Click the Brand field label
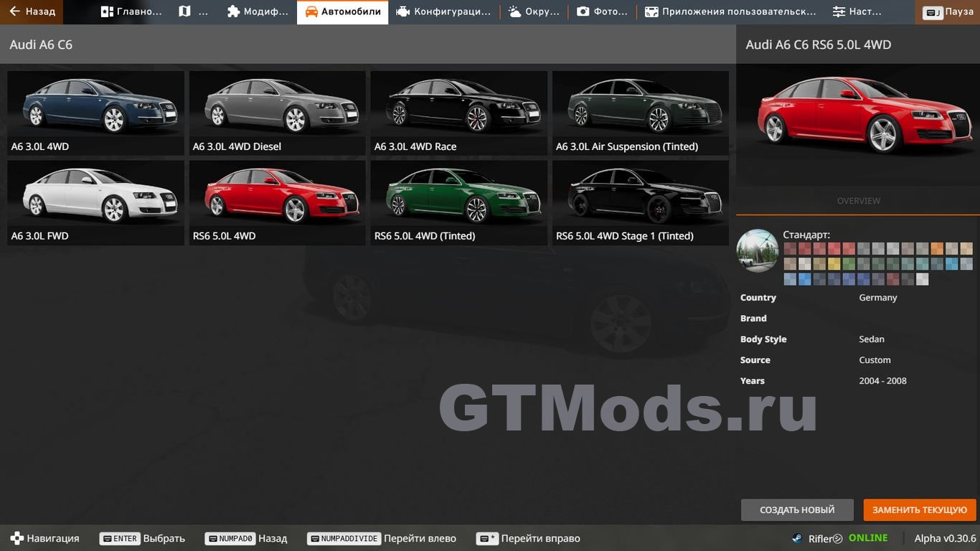Screen dimensions: 980x551 click(x=753, y=318)
